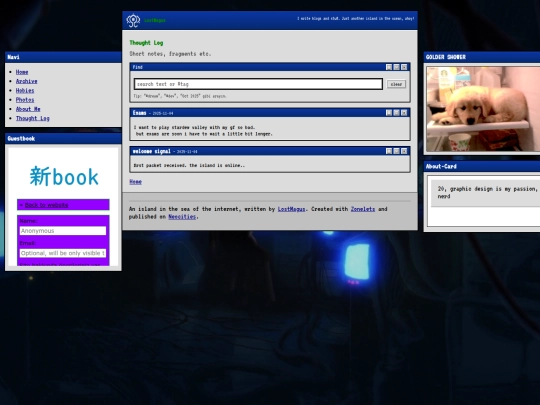Minimize the Exams post box
540x405 pixels.
389,113
